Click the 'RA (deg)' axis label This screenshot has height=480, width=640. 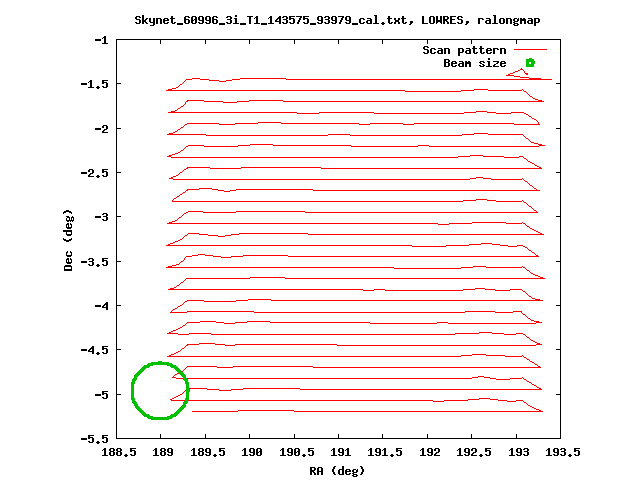click(339, 470)
